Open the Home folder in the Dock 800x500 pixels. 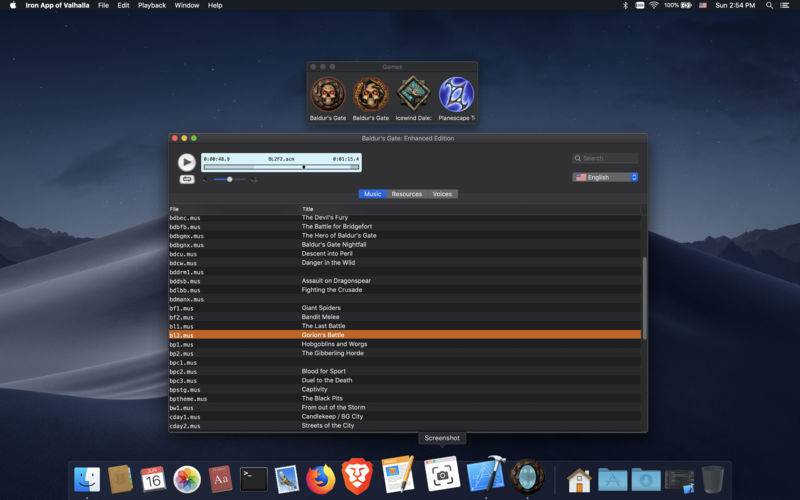click(579, 480)
